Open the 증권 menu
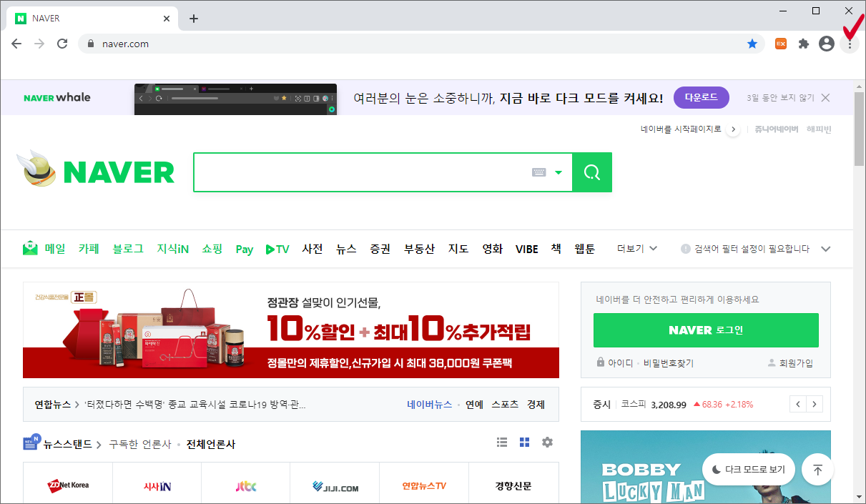Image resolution: width=866 pixels, height=504 pixels. pos(380,249)
